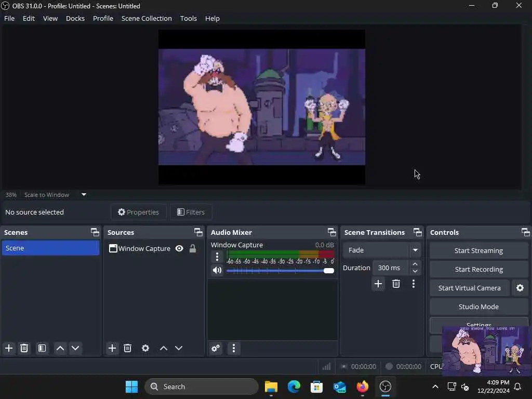
Task: Open Window Capture audio options dots
Action: [x=217, y=257]
